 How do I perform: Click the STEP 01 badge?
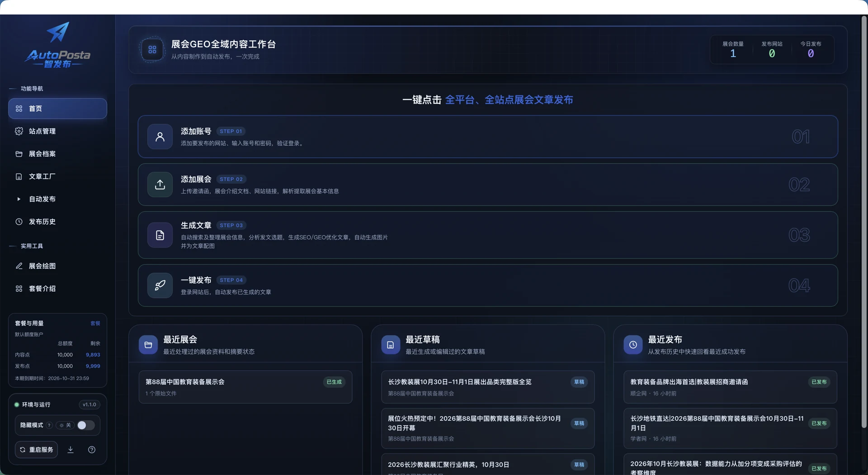231,131
